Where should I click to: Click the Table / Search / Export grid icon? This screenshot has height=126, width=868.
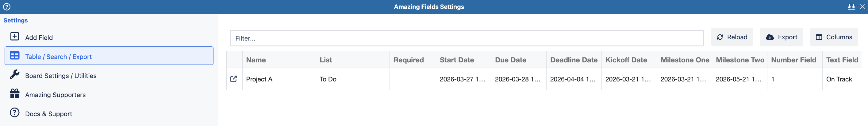coord(14,56)
